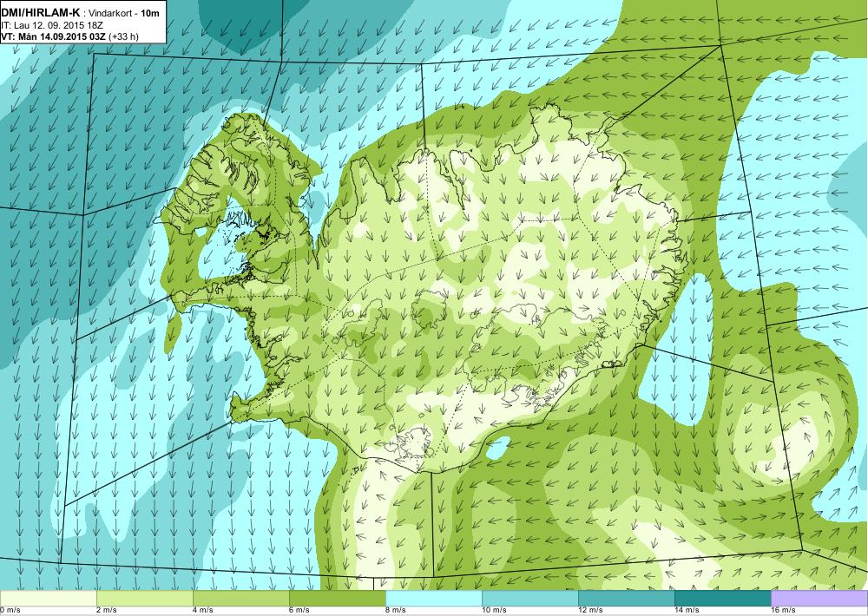Click the 10–12 m/s cyan legend swatch
This screenshot has height=616, width=868.
[530, 599]
